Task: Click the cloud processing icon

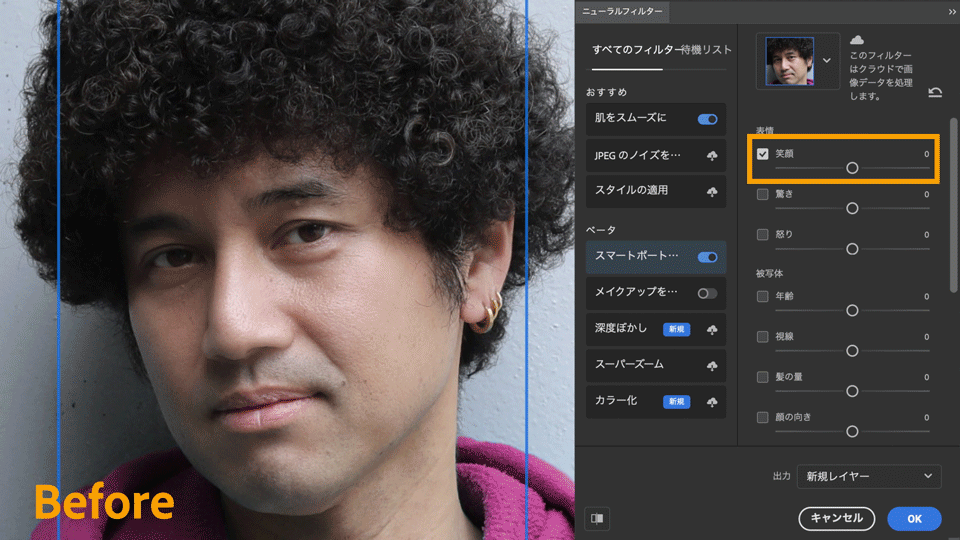Action: pos(857,40)
